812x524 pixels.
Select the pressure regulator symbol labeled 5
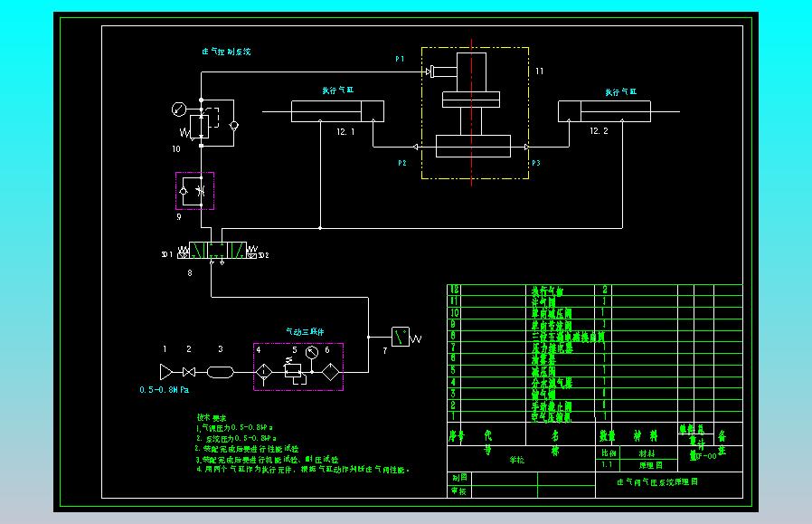click(293, 372)
